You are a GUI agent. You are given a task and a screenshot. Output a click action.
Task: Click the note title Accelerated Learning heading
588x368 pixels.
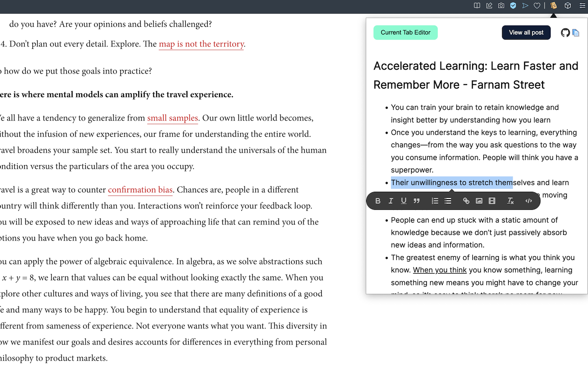pyautogui.click(x=476, y=75)
